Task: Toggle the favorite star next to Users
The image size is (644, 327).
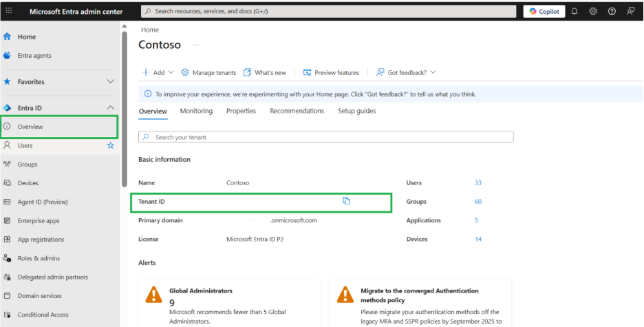Action: pyautogui.click(x=111, y=145)
